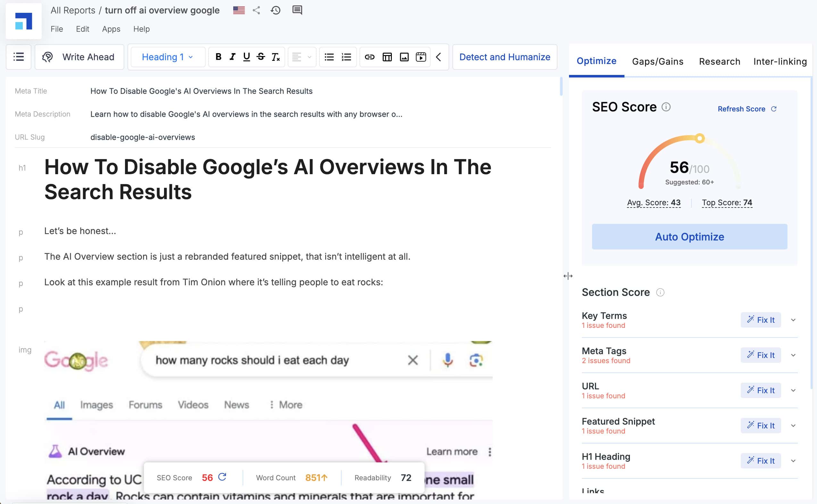Refresh SEO score in bottom status bar
The height and width of the screenshot is (504, 817).
coord(222,477)
